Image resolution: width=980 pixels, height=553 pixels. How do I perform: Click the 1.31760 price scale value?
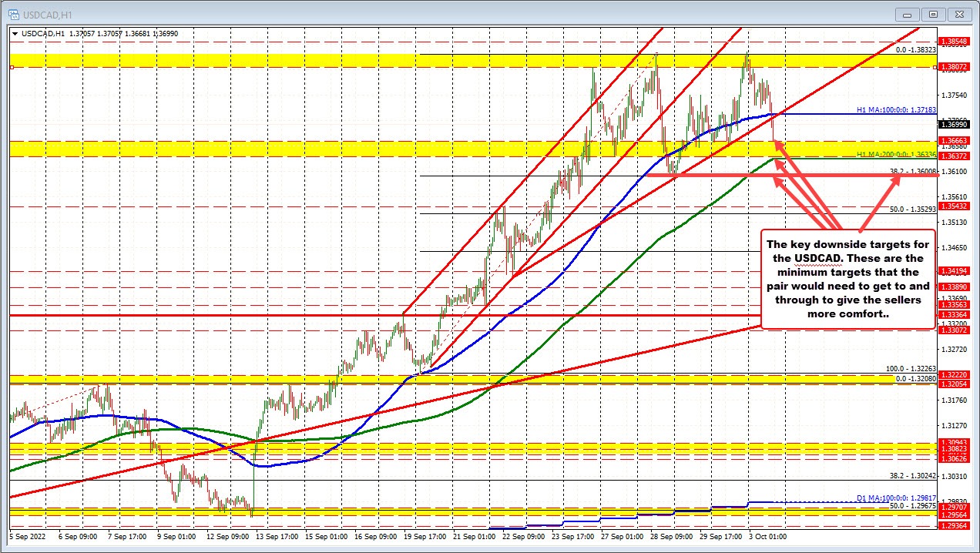click(x=955, y=400)
